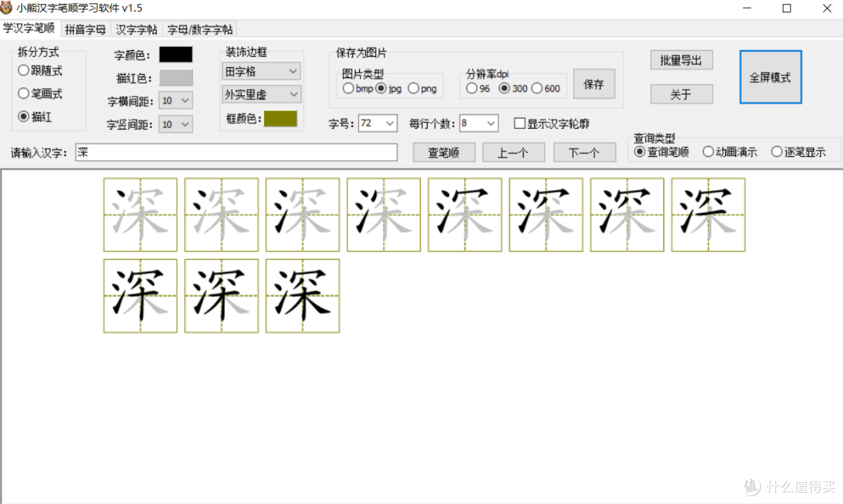Click the eighth tile ending the top row
Viewport: 843px width, 504px height.
point(708,215)
